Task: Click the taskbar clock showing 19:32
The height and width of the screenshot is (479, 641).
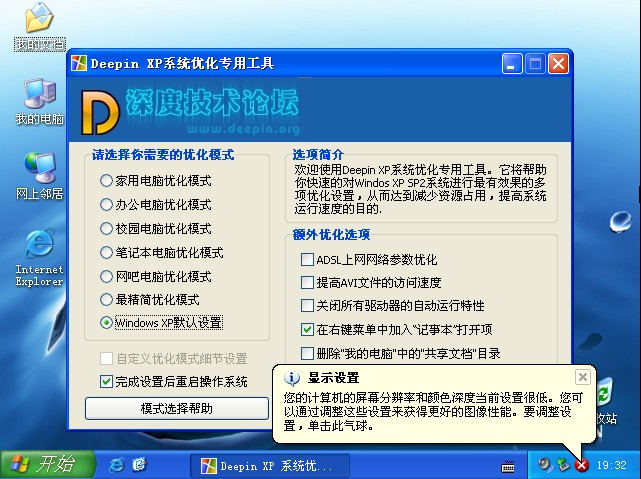Action: pyautogui.click(x=612, y=465)
